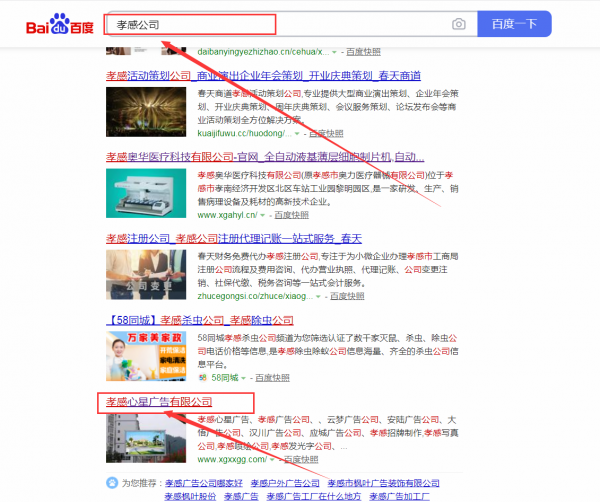Expand dropdown arrow next to www.xgxxgg.com URL
The height and width of the screenshot is (502, 600).
point(273,460)
